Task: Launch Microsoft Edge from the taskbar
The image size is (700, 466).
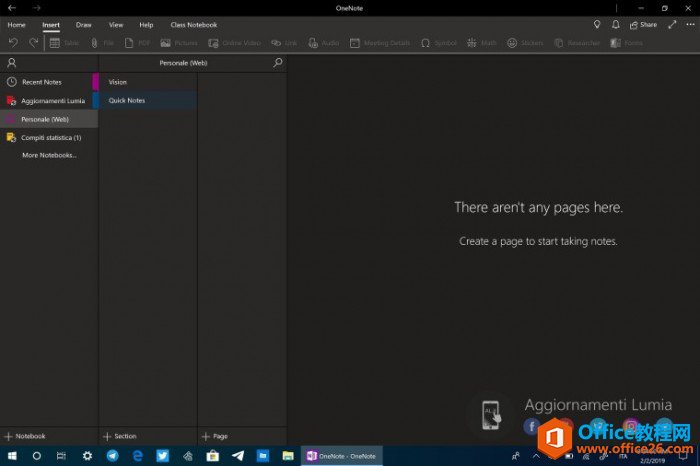Action: pyautogui.click(x=138, y=456)
